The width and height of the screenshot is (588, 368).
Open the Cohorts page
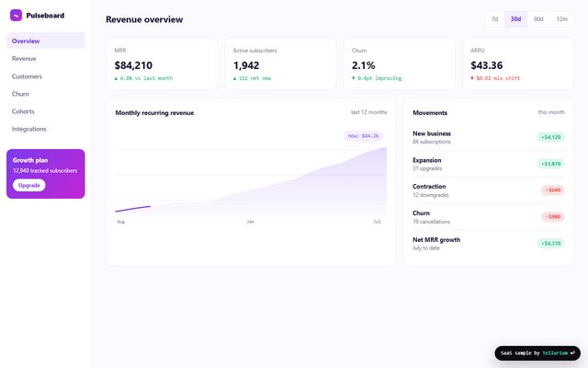(x=46, y=111)
